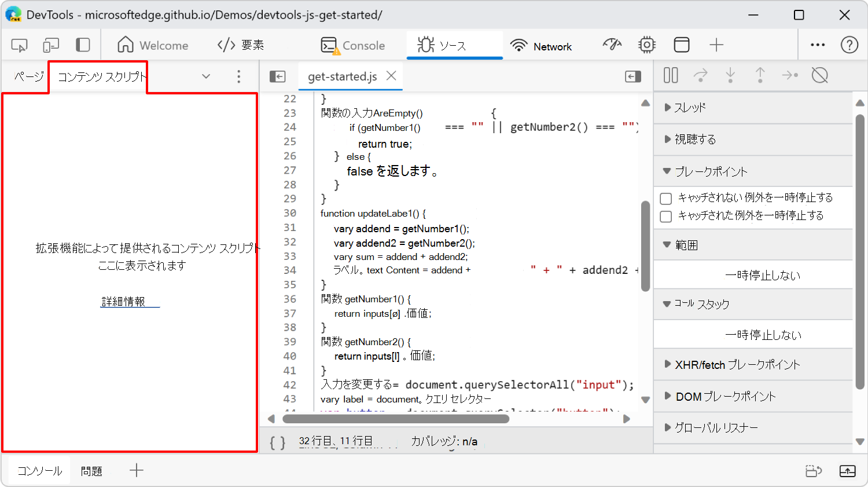Click the Step button

tap(790, 75)
